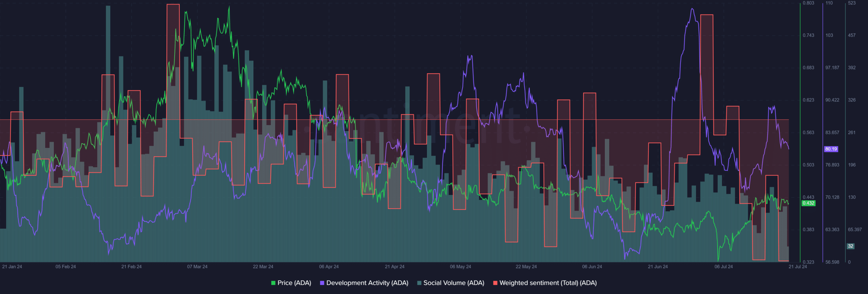Click the green Price (ADA) legend swatch
Viewport: 868px width, 294px height.
click(273, 283)
